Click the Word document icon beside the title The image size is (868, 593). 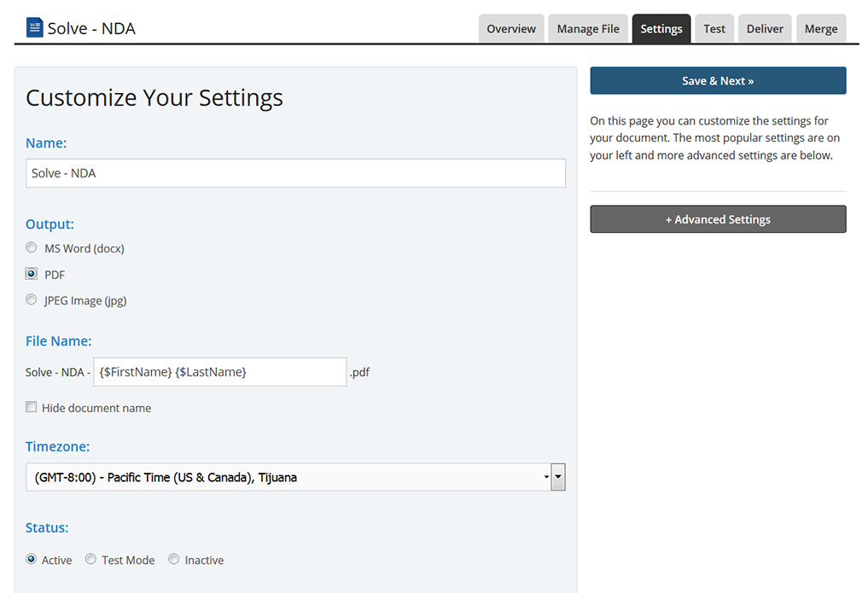(35, 27)
